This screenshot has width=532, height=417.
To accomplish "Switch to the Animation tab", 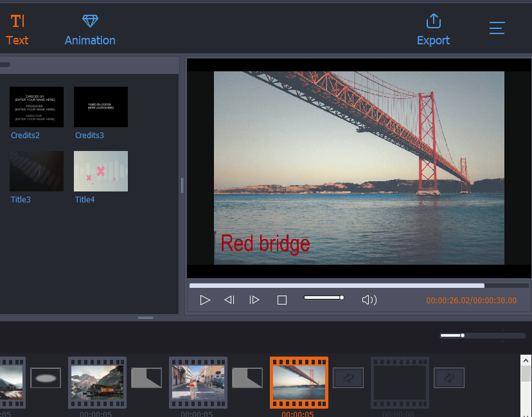I will point(89,28).
